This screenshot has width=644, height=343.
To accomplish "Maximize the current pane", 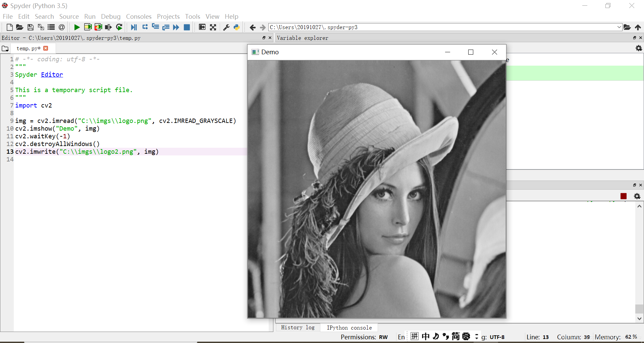I will (x=202, y=27).
